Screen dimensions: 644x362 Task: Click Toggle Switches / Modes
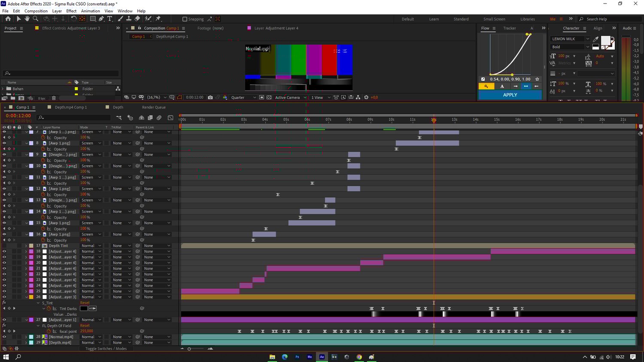pyautogui.click(x=106, y=349)
